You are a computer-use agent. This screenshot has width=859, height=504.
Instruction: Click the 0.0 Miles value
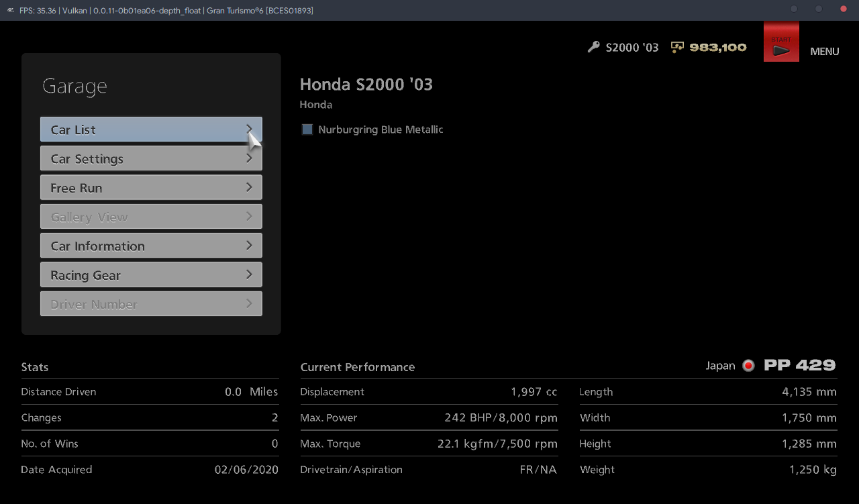point(251,392)
